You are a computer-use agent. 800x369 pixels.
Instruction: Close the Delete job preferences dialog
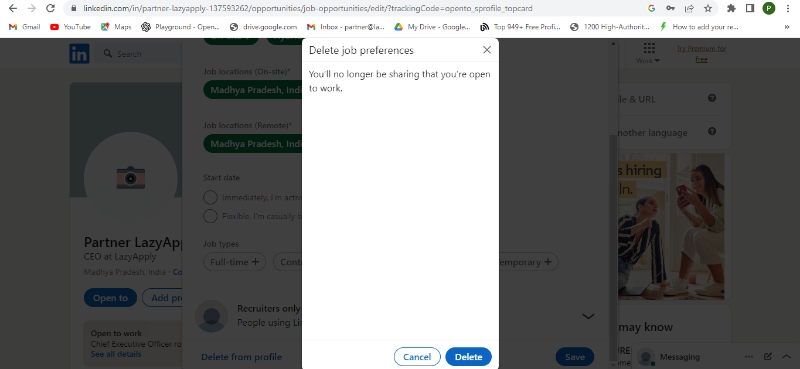click(487, 50)
